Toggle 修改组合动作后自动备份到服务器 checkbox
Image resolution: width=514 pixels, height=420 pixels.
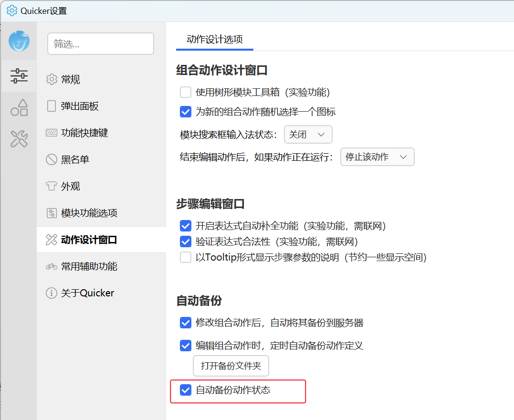(x=186, y=323)
